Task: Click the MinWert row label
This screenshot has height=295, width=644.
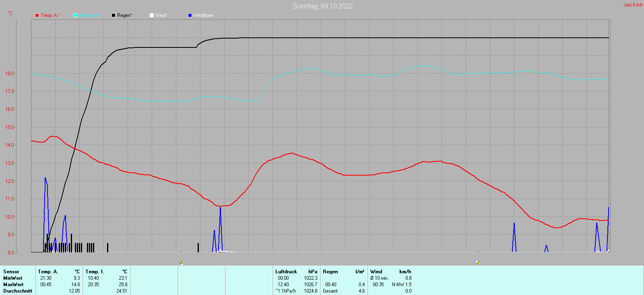Action: coord(13,278)
